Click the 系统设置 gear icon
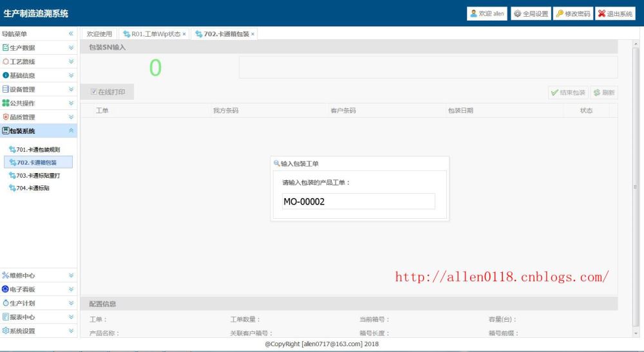 (5, 331)
